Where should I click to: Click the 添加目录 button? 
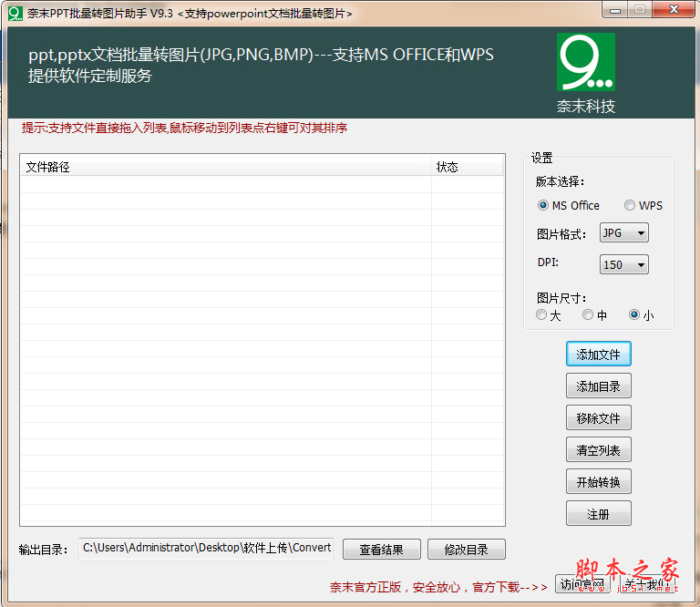598,386
